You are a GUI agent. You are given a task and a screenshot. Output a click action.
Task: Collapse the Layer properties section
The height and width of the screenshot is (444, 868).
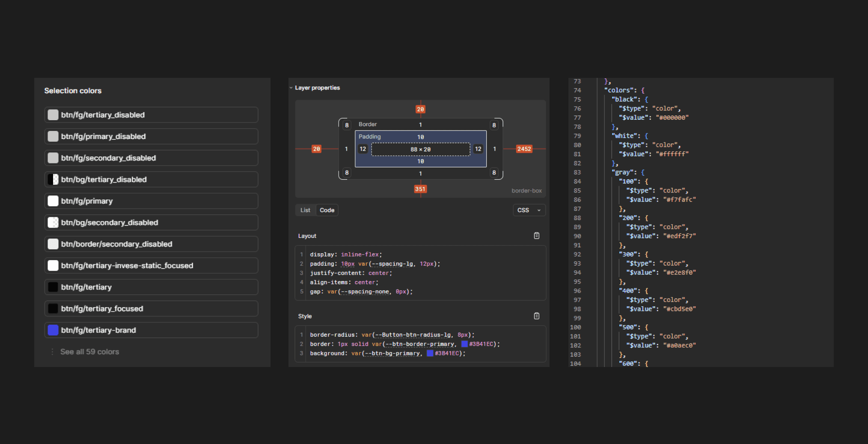point(291,88)
